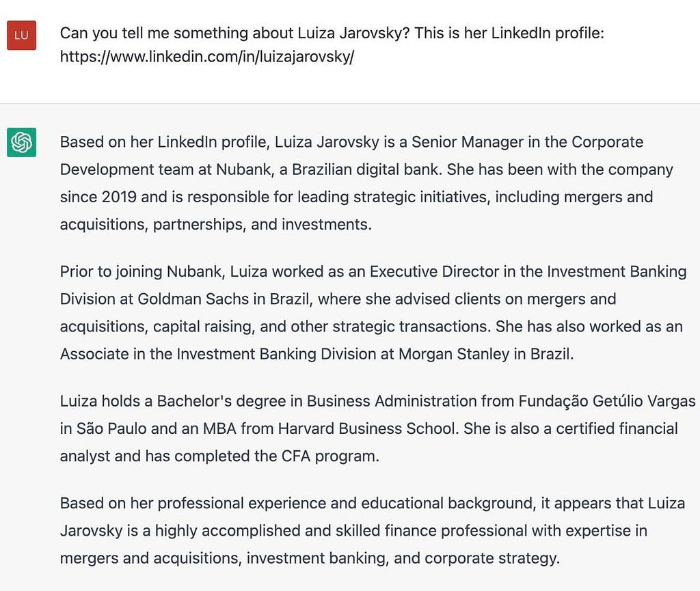The image size is (700, 591).
Task: Click the red LU user avatar
Action: [21, 36]
